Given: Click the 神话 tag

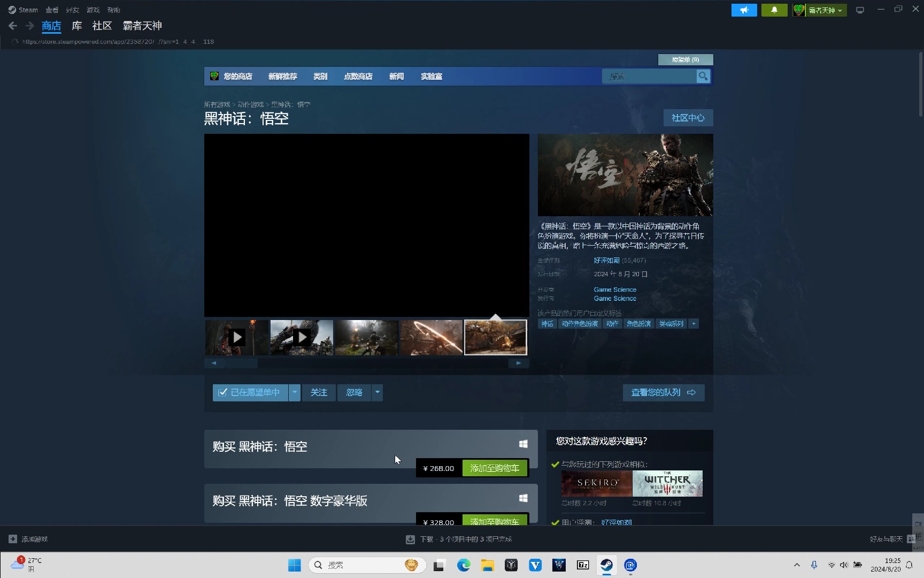Looking at the screenshot, I should pyautogui.click(x=547, y=324).
